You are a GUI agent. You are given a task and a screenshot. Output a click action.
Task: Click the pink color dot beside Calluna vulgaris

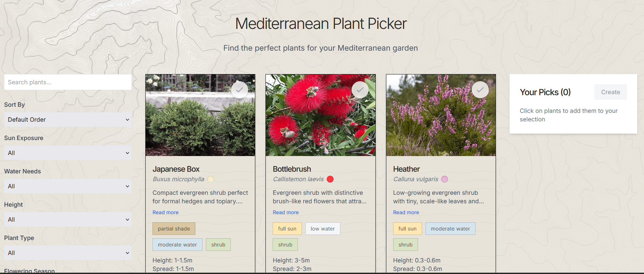[x=445, y=179]
